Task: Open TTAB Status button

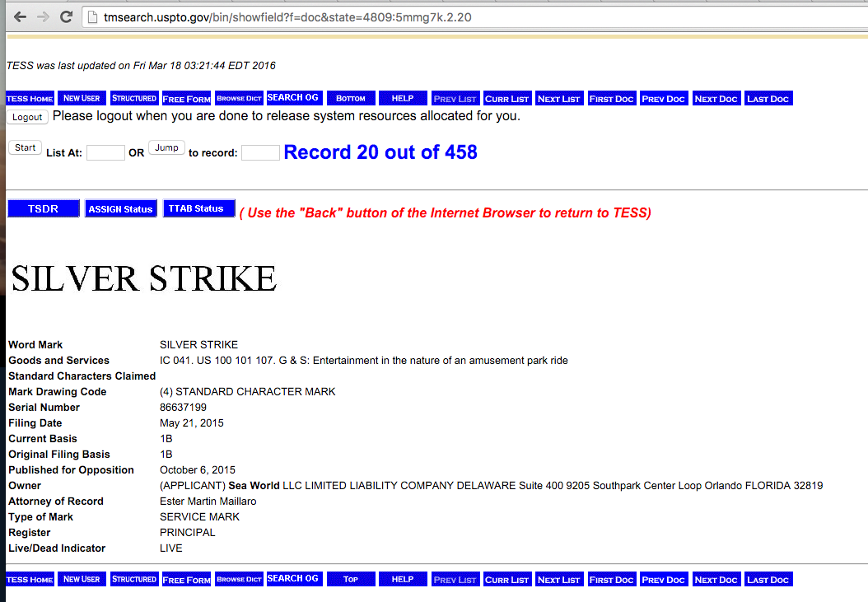Action: (198, 208)
